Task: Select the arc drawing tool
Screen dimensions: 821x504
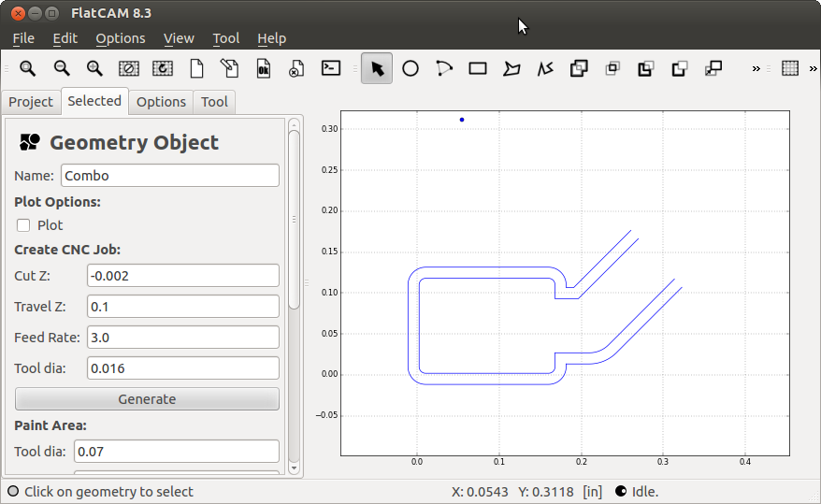Action: point(444,68)
